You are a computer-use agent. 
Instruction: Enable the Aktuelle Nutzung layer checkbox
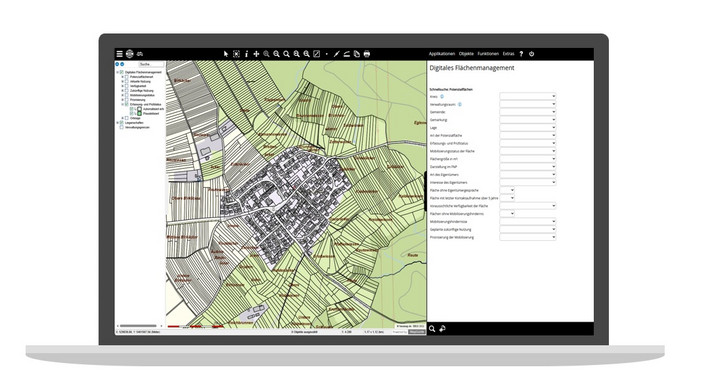[127, 81]
